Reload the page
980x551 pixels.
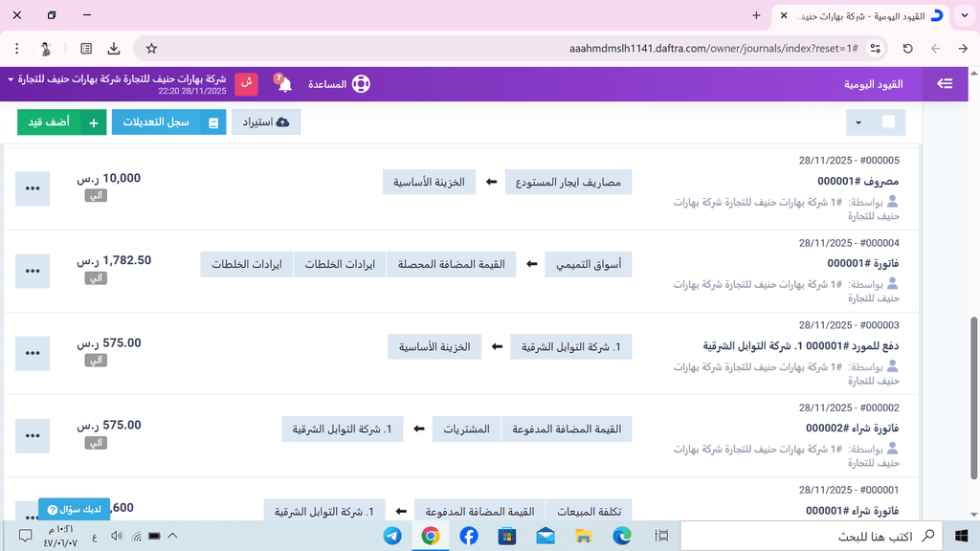coord(907,48)
